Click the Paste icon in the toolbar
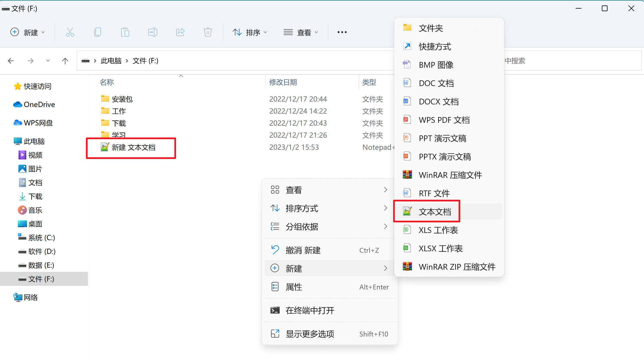Image resolution: width=644 pixels, height=360 pixels. (x=125, y=32)
